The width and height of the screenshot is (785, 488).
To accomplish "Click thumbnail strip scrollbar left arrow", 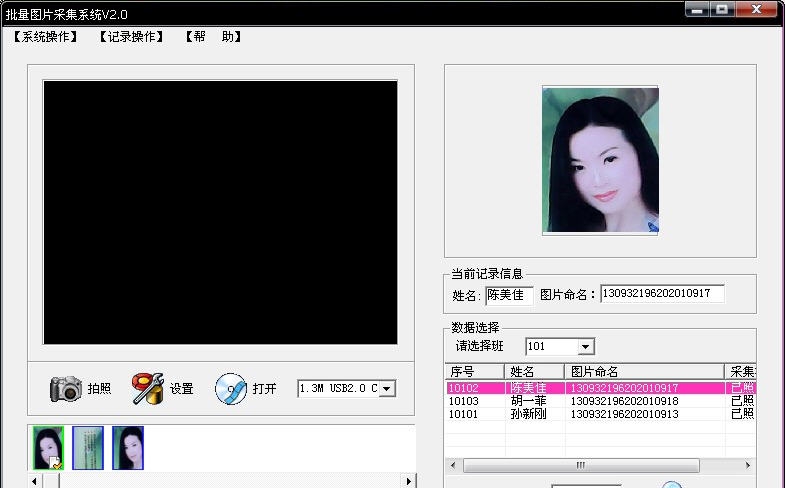I will (35, 481).
